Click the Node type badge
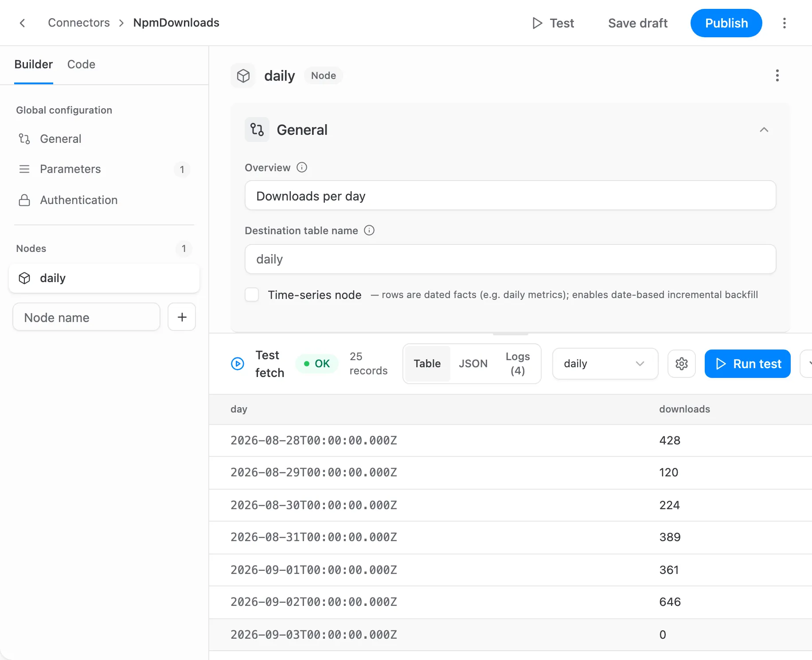The image size is (812, 660). pyautogui.click(x=323, y=76)
